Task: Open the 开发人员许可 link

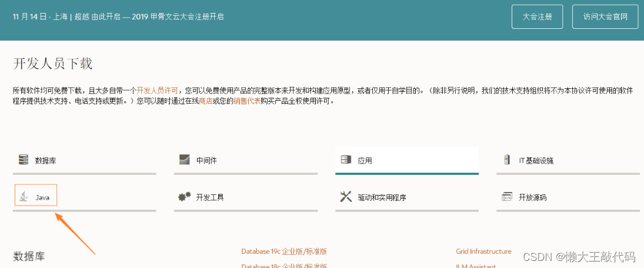Action: pos(157,90)
